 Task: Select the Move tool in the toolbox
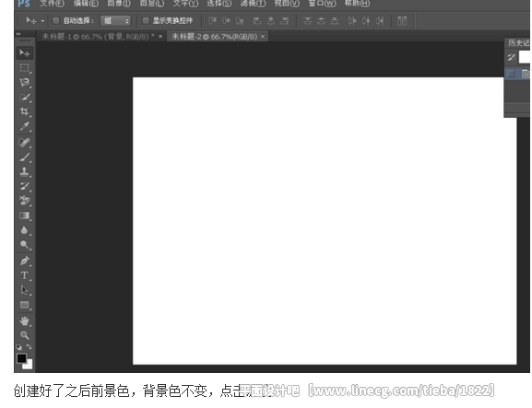coord(24,53)
